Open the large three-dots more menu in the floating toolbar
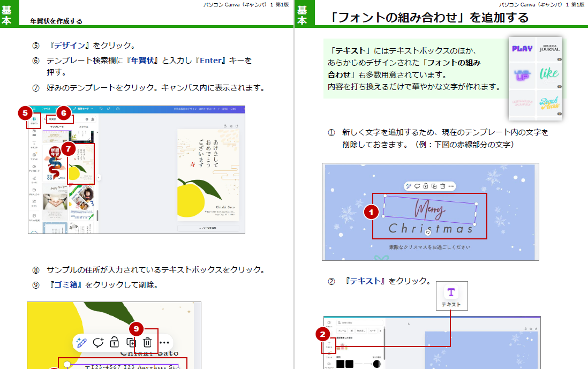Screen dimensions: 588x369 pos(164,342)
